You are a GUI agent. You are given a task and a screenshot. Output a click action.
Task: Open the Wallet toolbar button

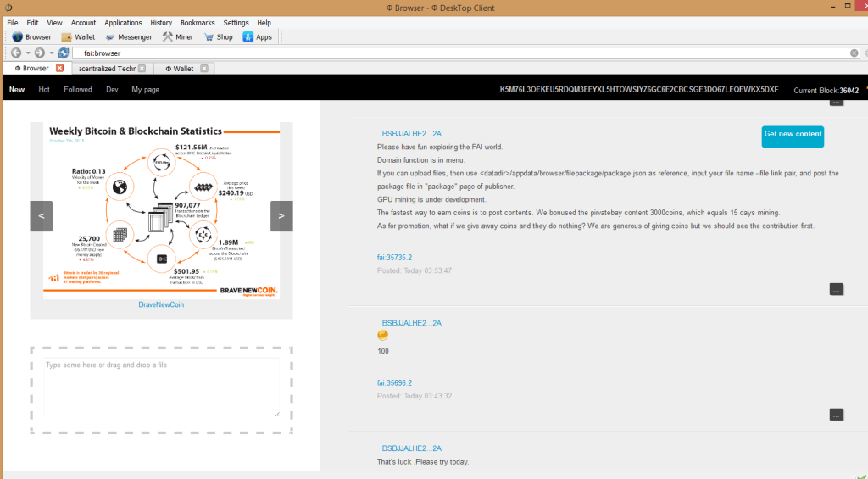pyautogui.click(x=78, y=37)
